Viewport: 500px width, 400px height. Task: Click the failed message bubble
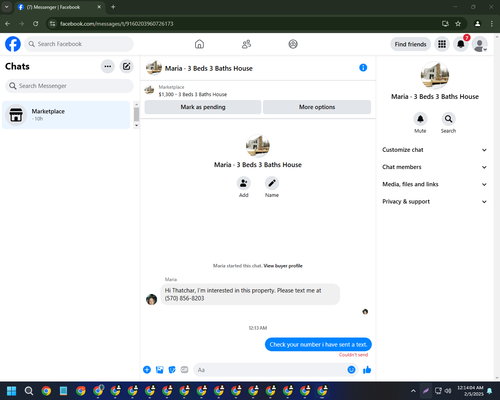(318, 345)
